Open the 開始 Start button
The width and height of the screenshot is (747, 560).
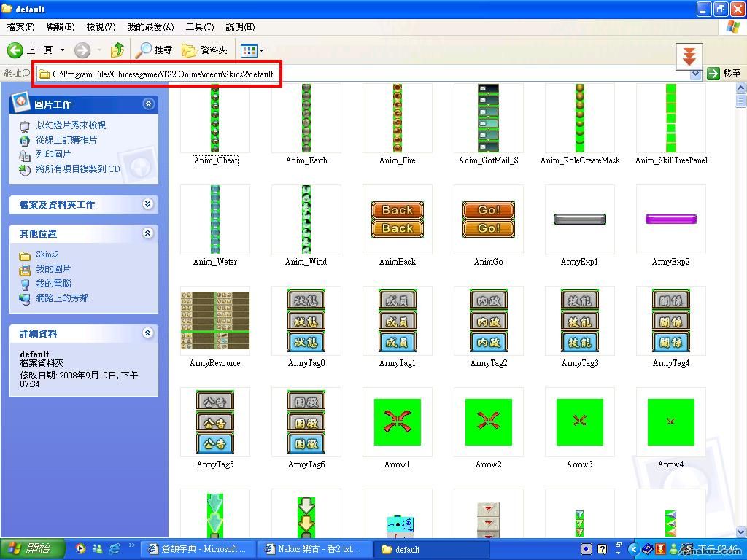click(x=31, y=549)
